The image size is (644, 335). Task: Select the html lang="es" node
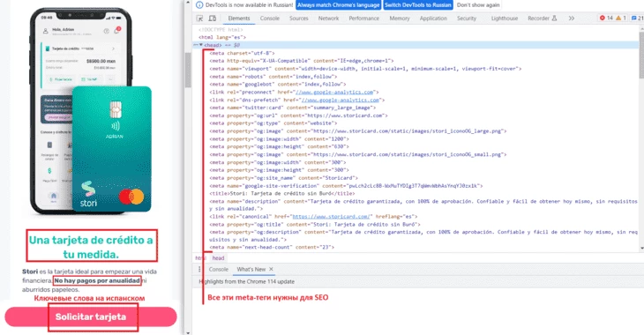(x=222, y=37)
